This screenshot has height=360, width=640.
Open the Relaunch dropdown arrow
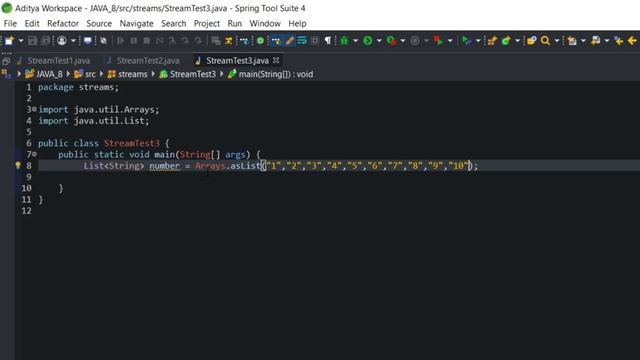450,41
